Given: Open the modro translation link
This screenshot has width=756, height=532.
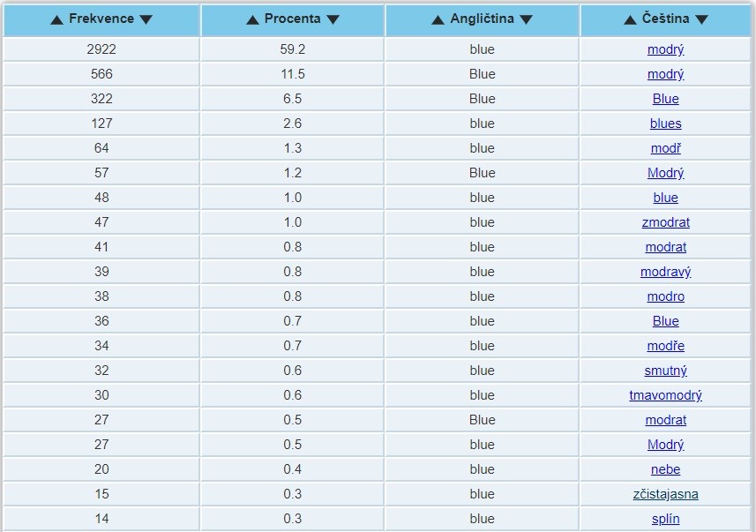Looking at the screenshot, I should coord(665,296).
